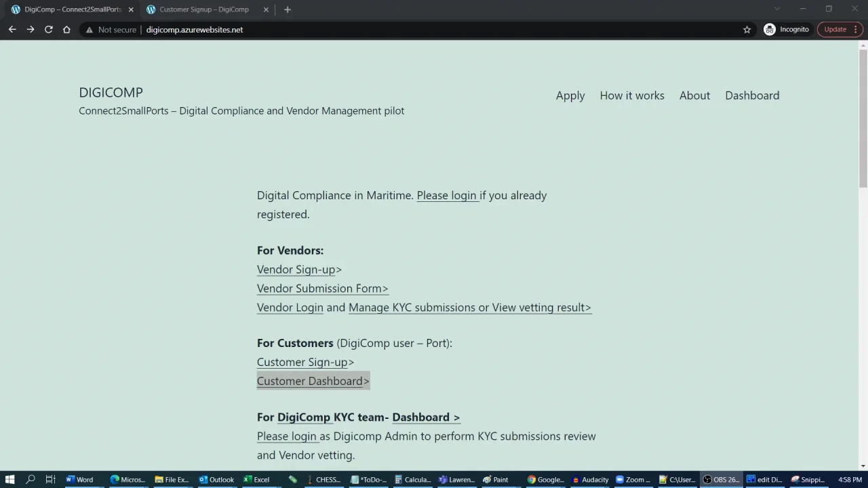Switch to Zoom in taskbar
Screen dimensions: 868x488
(634, 479)
